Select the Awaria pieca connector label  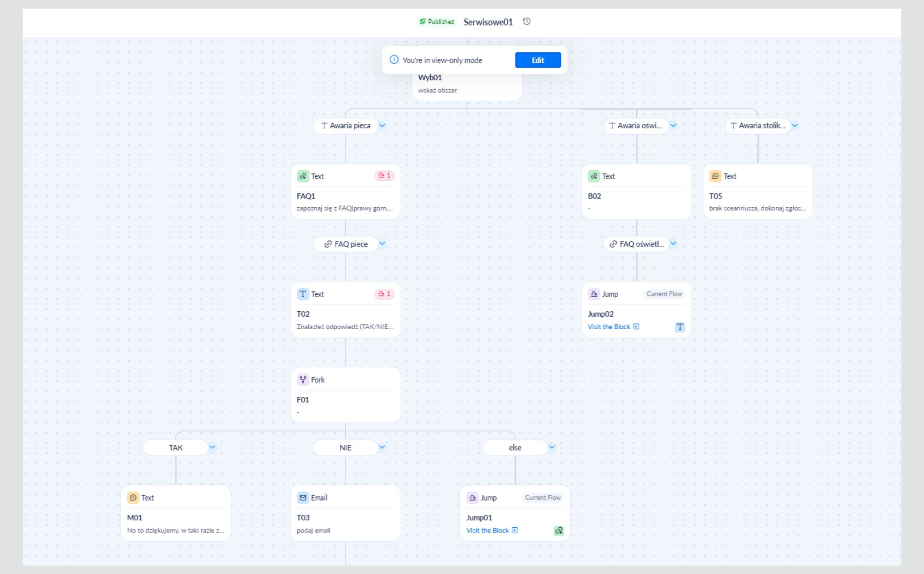(346, 126)
